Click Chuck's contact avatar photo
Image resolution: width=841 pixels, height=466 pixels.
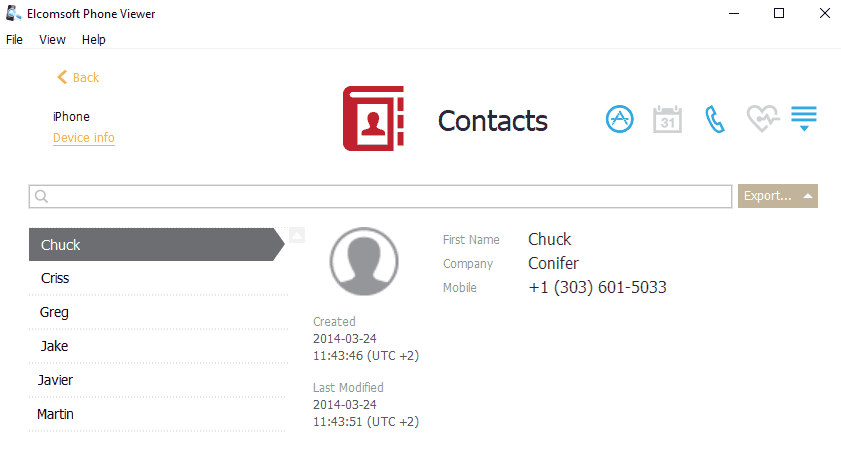(x=363, y=261)
